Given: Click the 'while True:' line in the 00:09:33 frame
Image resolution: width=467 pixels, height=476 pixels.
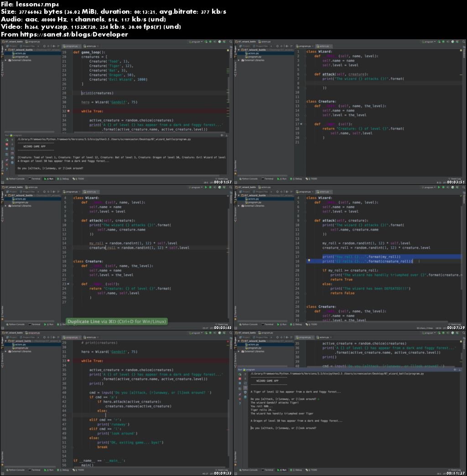Looking at the screenshot, I should tap(92, 361).
